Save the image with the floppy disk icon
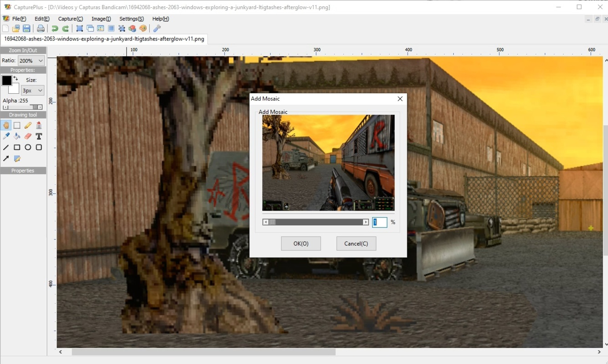This screenshot has height=364, width=608. tap(26, 29)
